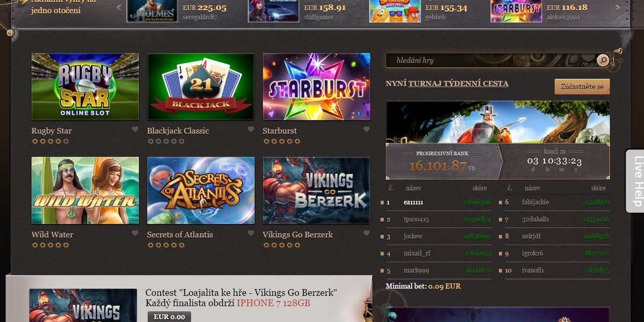Mark Starburst as favorite via heart
The width and height of the screenshot is (644, 322).
367,129
